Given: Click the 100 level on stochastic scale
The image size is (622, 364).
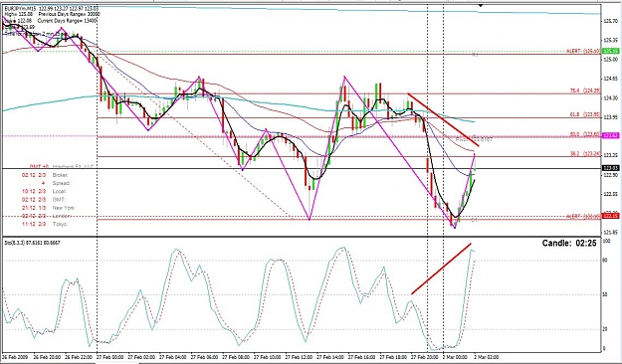Looking at the screenshot, I should tap(607, 241).
